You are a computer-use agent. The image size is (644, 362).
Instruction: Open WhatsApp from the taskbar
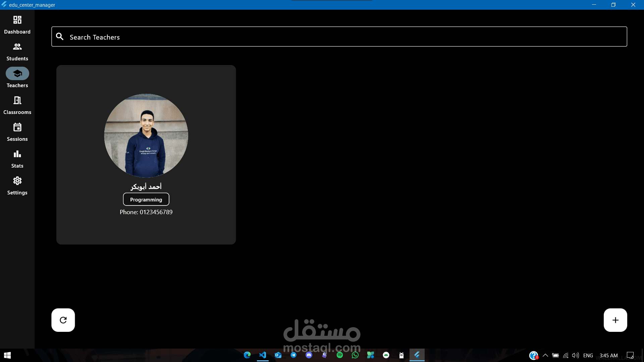coord(355,355)
